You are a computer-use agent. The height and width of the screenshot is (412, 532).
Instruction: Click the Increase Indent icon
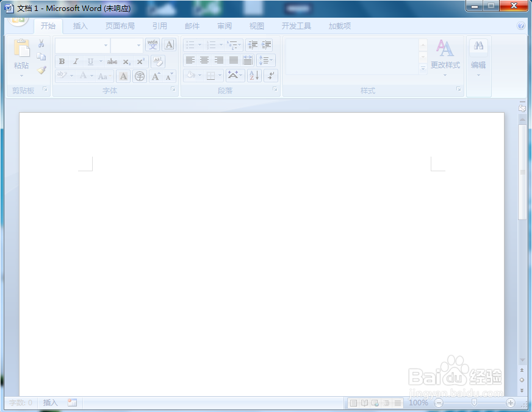266,44
